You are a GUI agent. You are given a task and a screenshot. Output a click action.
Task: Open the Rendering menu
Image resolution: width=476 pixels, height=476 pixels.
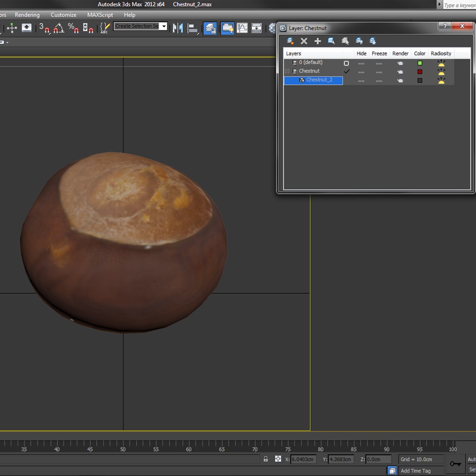(x=27, y=15)
